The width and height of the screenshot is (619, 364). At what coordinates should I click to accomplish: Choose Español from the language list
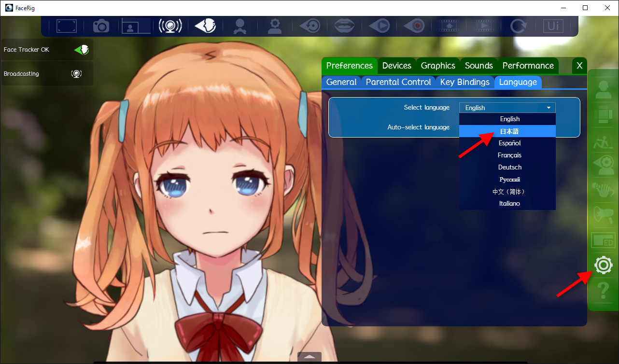click(507, 143)
